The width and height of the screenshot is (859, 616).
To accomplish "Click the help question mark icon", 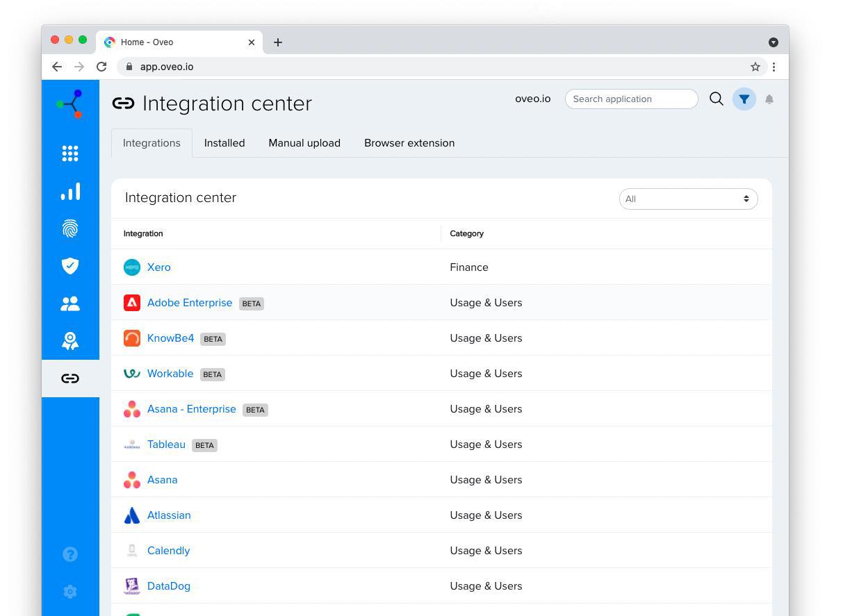I will click(x=70, y=554).
